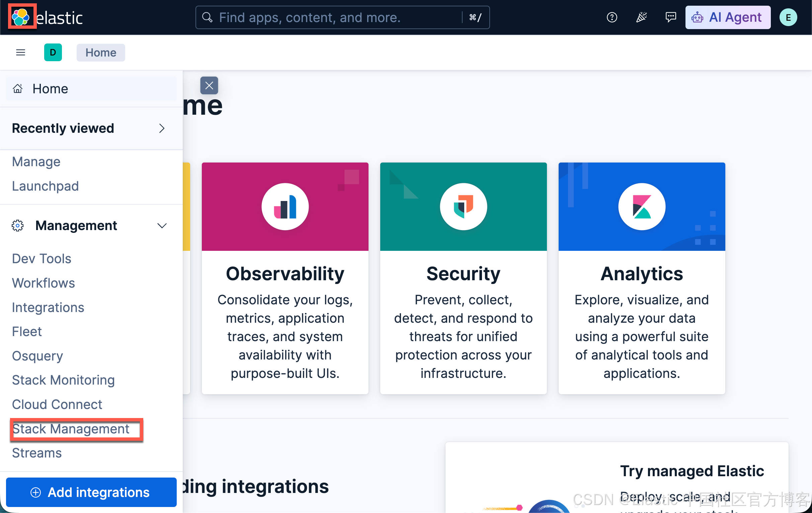The image size is (812, 513).
Task: Open Fleet
Action: (27, 331)
